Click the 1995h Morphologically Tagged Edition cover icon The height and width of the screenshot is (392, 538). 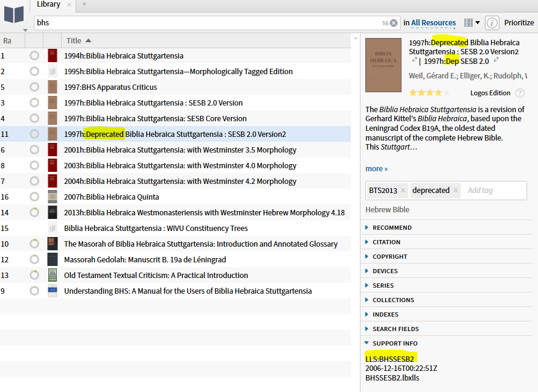pos(53,71)
